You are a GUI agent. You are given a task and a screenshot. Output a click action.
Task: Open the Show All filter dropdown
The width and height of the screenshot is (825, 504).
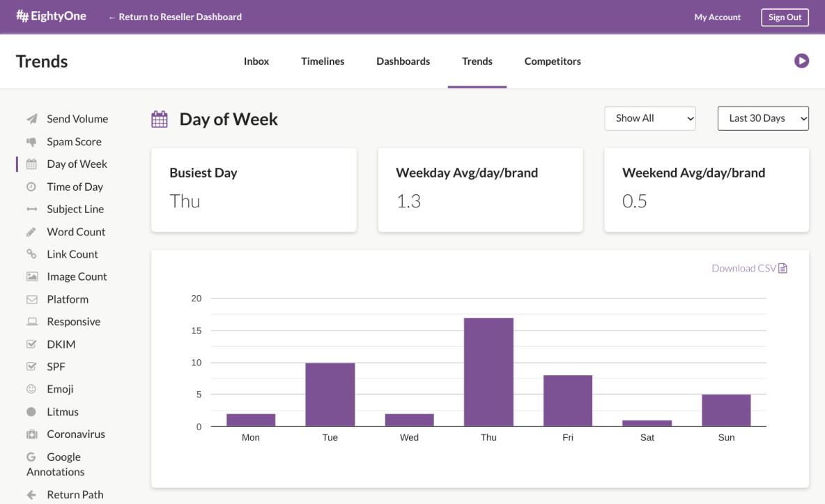(650, 118)
